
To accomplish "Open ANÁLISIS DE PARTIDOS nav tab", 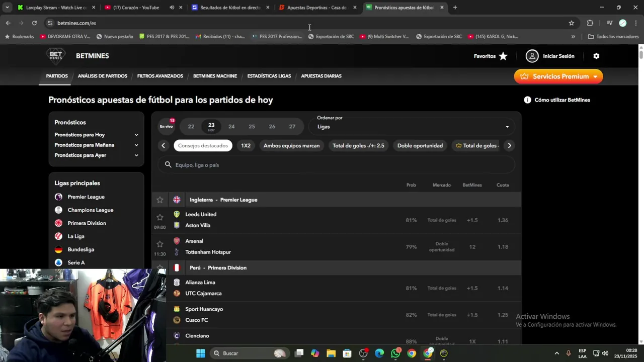I will pos(103,76).
